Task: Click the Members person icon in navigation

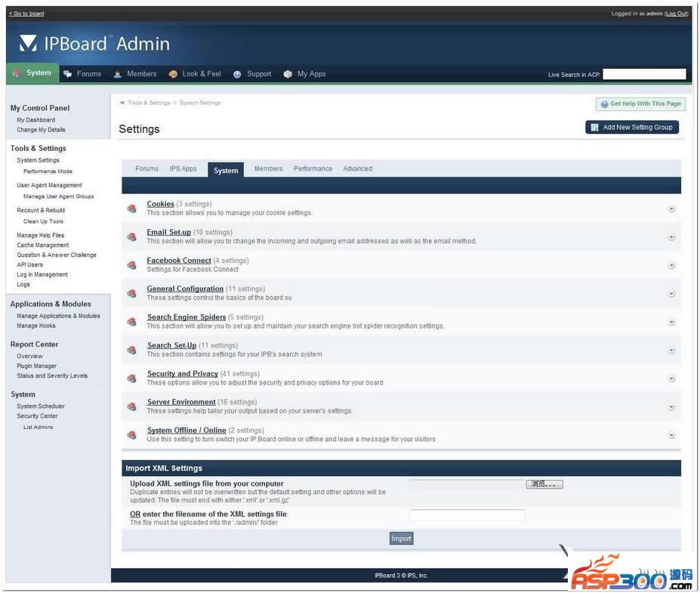Action: pos(117,74)
